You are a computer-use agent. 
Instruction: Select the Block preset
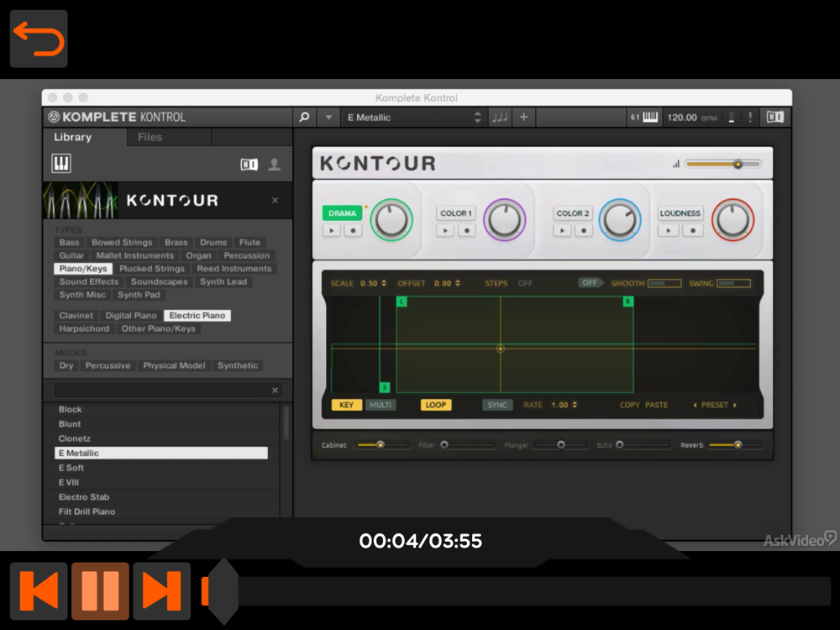coord(160,409)
